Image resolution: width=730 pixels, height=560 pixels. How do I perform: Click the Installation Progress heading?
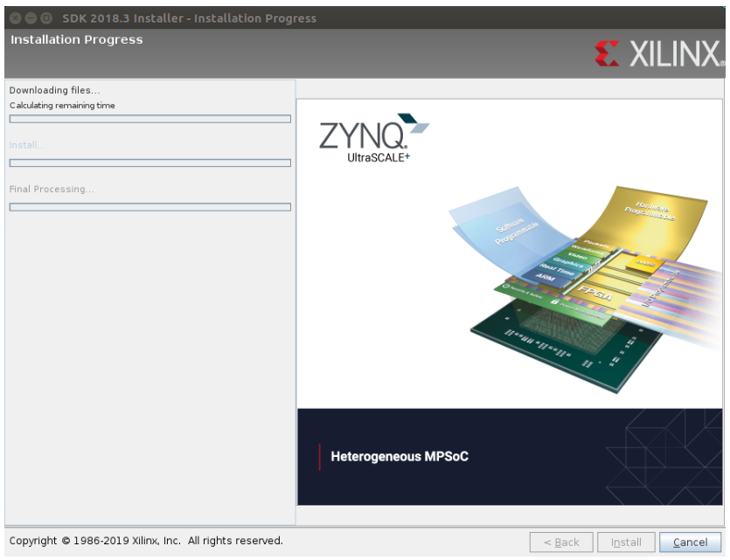[x=77, y=39]
